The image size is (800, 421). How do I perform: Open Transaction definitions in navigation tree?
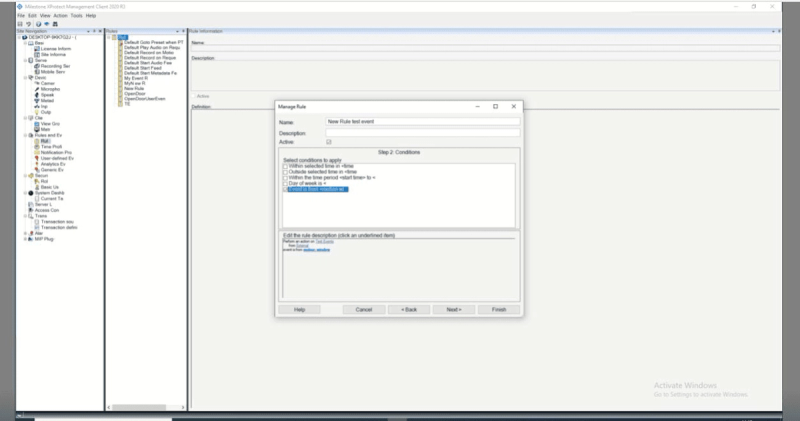56,228
